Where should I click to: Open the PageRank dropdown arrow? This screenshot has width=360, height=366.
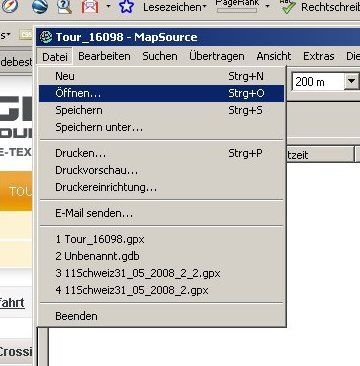tap(267, 6)
